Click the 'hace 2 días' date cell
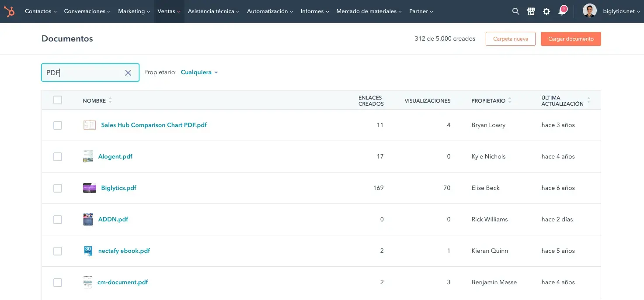This screenshot has height=300, width=644. [x=557, y=219]
